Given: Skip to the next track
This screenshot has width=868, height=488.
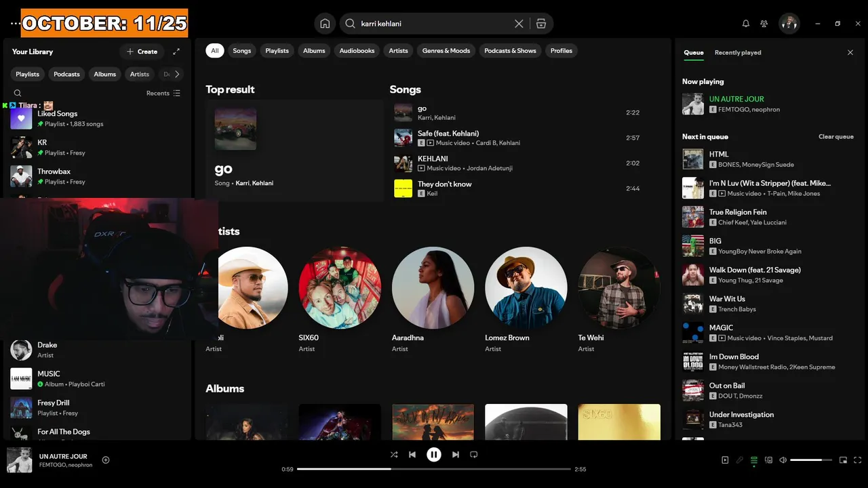Looking at the screenshot, I should click(456, 455).
